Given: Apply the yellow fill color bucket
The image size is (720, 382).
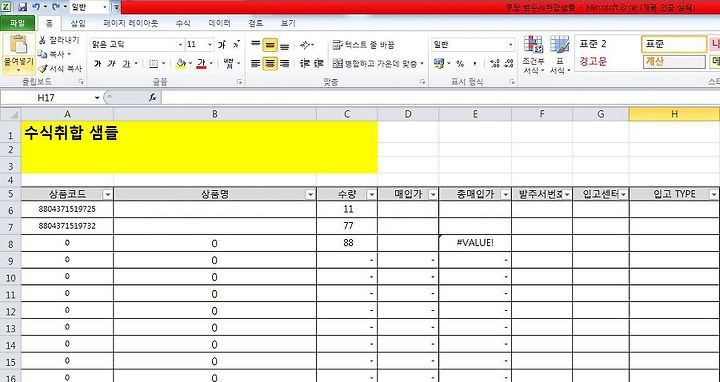Looking at the screenshot, I should [181, 63].
